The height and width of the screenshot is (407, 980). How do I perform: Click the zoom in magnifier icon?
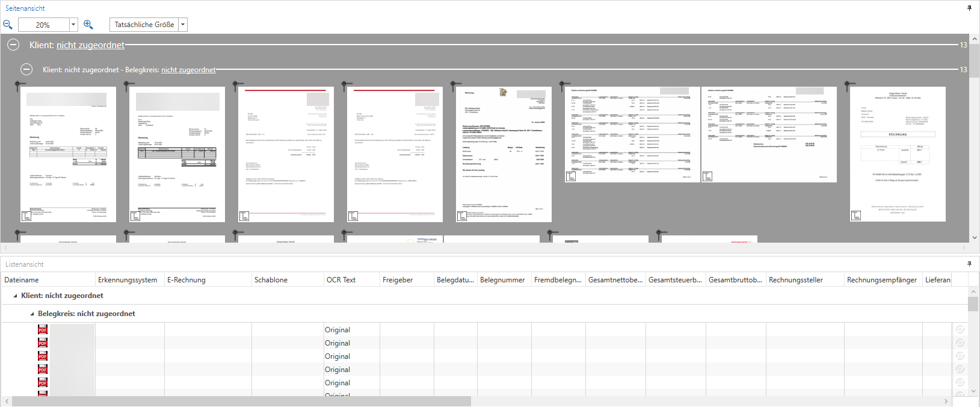pyautogui.click(x=88, y=25)
